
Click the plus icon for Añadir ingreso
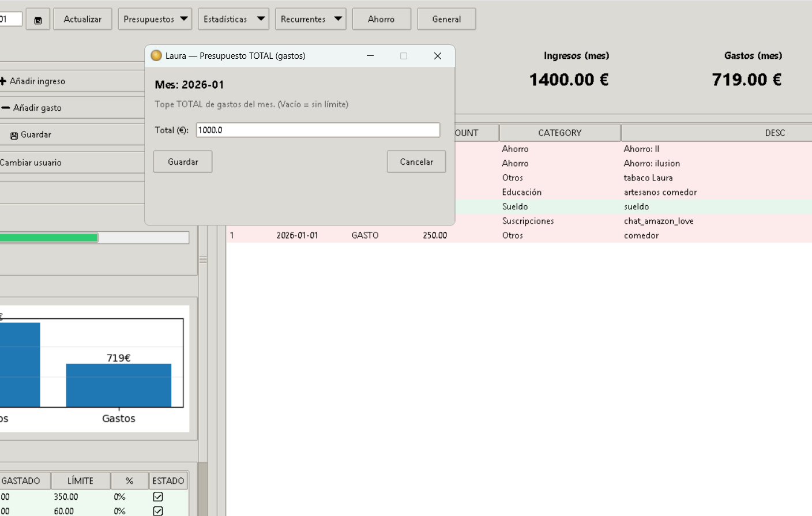click(x=3, y=81)
